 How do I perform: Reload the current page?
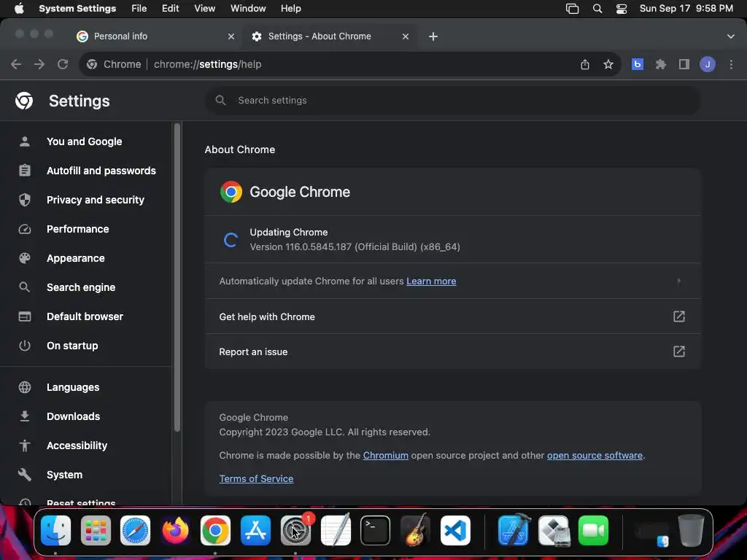point(63,64)
